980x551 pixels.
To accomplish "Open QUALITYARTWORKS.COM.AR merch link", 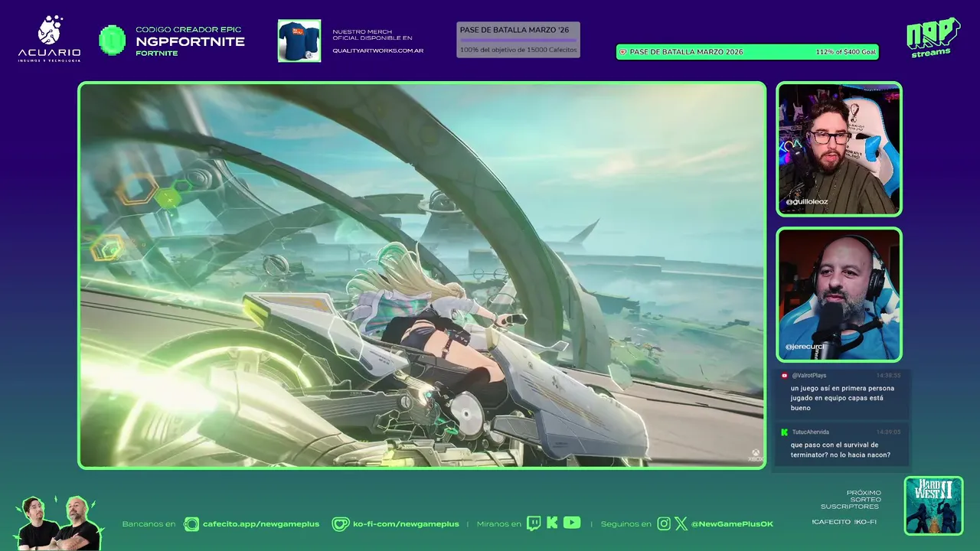I will pyautogui.click(x=377, y=51).
